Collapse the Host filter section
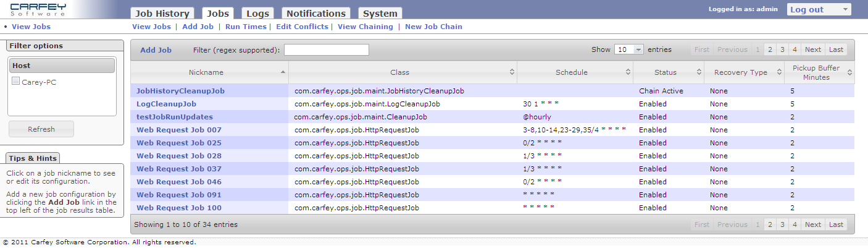868x248 pixels. click(x=62, y=66)
